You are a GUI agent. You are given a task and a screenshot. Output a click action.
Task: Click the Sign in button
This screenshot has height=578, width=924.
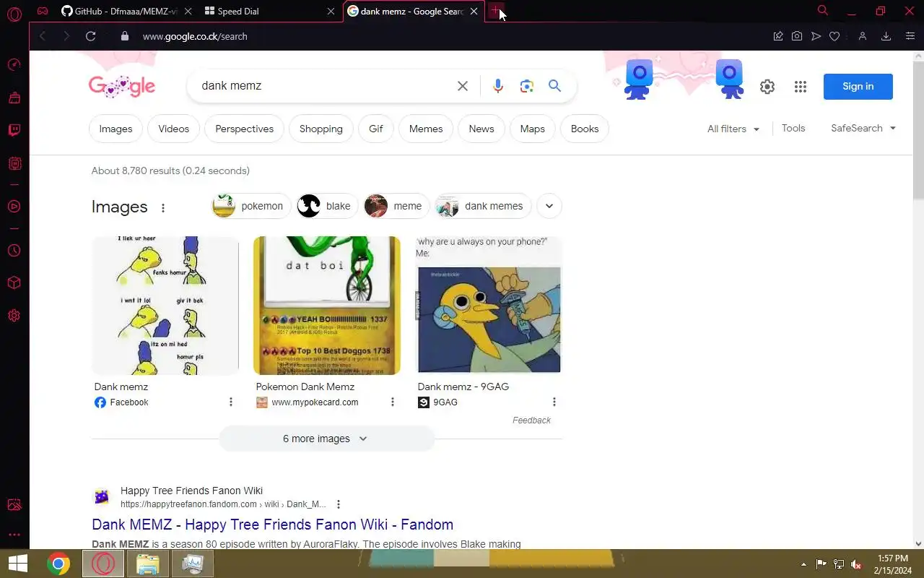[x=858, y=87]
